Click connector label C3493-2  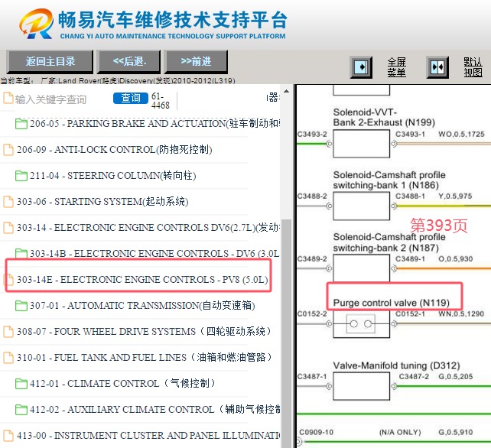pos(312,135)
